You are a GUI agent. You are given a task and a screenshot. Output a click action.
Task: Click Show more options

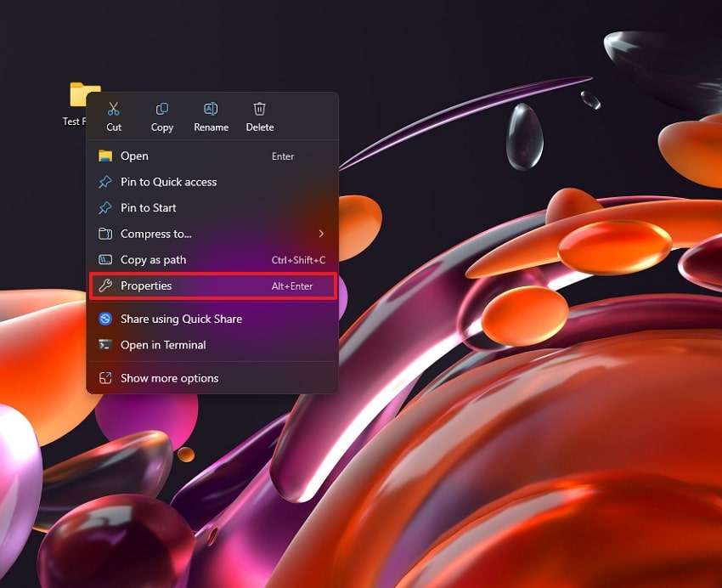coord(212,378)
